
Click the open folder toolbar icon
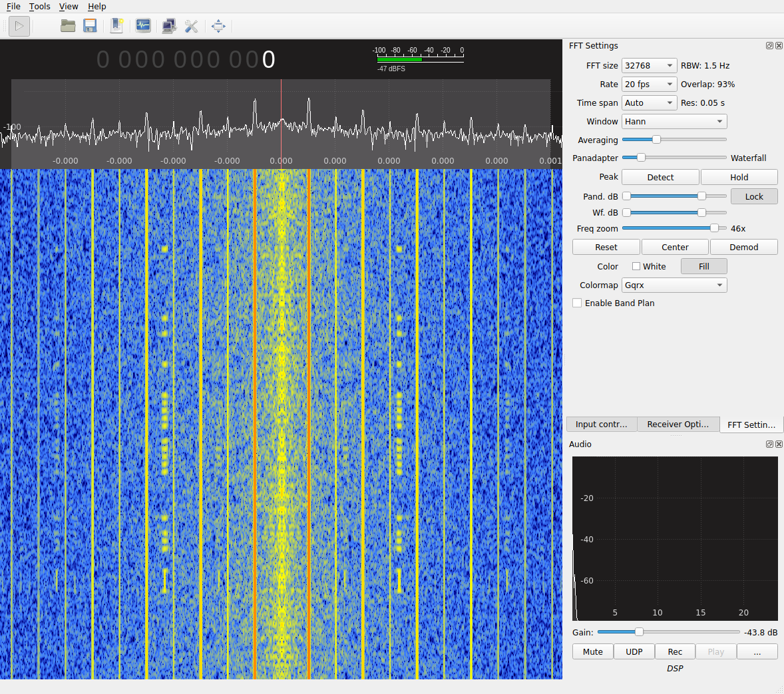pos(68,26)
